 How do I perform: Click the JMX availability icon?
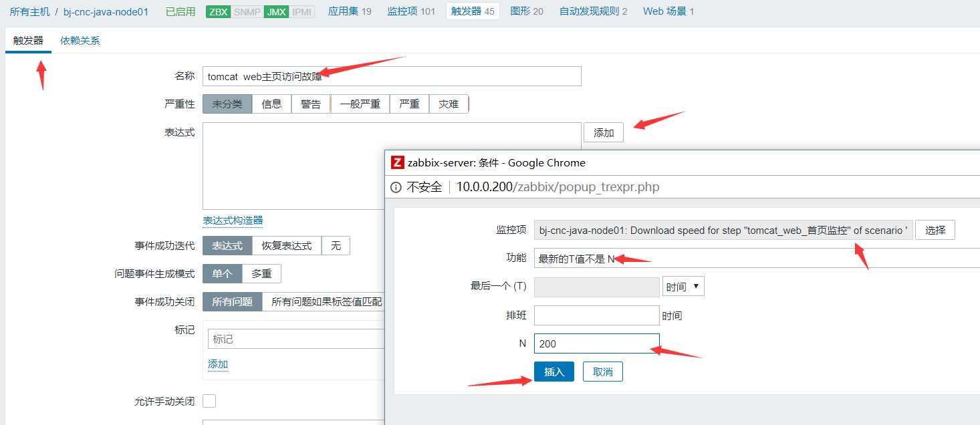[x=276, y=11]
